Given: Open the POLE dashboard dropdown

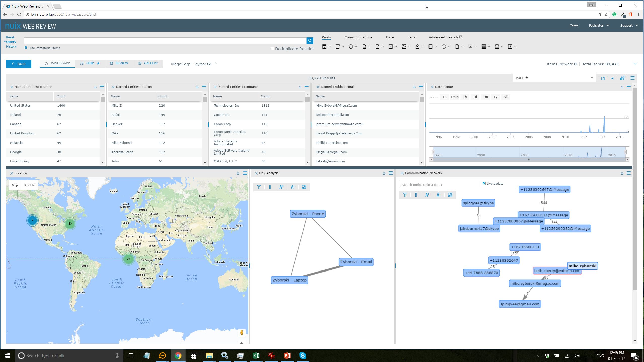Looking at the screenshot, I should pos(554,78).
